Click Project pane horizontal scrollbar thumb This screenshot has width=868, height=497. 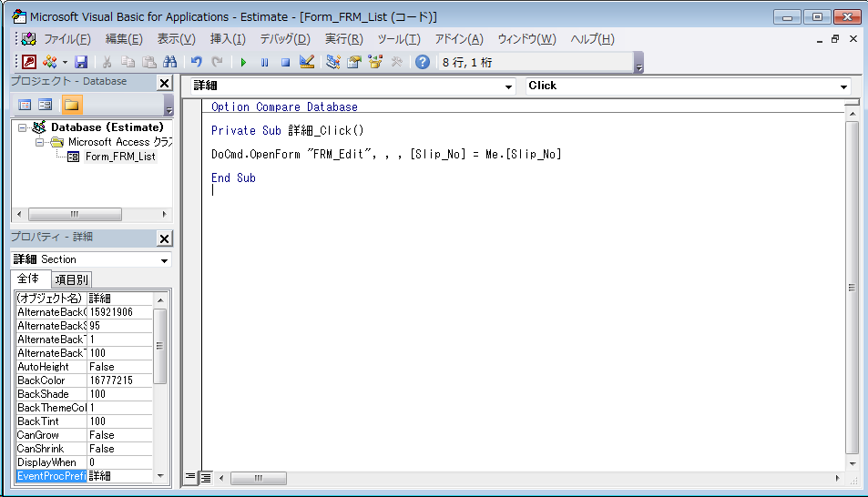(x=75, y=214)
